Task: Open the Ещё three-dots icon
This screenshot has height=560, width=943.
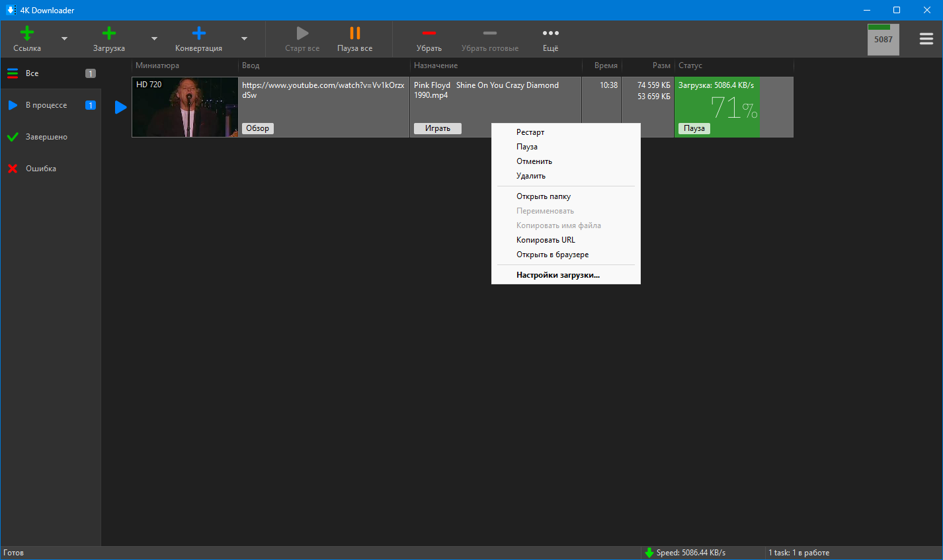Action: (x=550, y=34)
